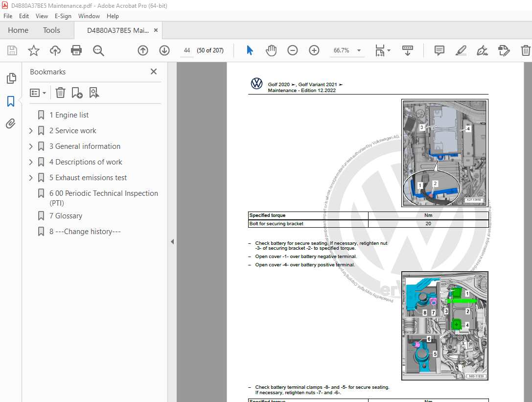
Task: Open the Edit menu
Action: click(x=24, y=16)
